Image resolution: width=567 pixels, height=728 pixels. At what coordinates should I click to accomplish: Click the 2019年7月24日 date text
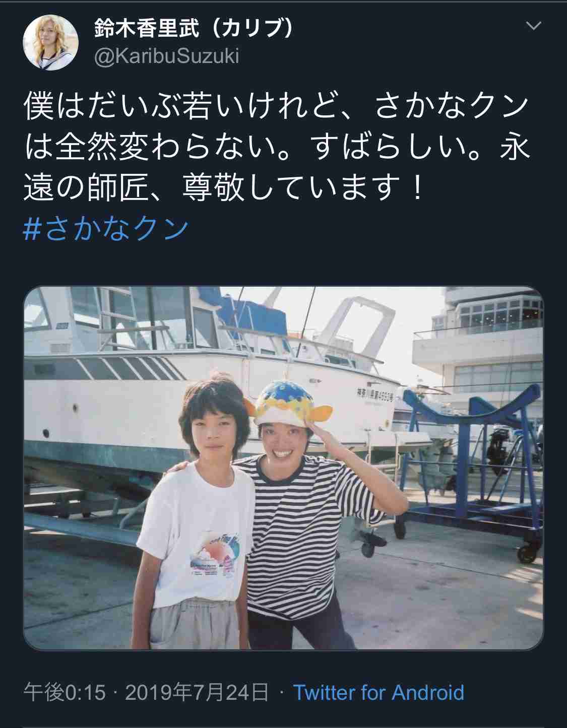[x=197, y=692]
